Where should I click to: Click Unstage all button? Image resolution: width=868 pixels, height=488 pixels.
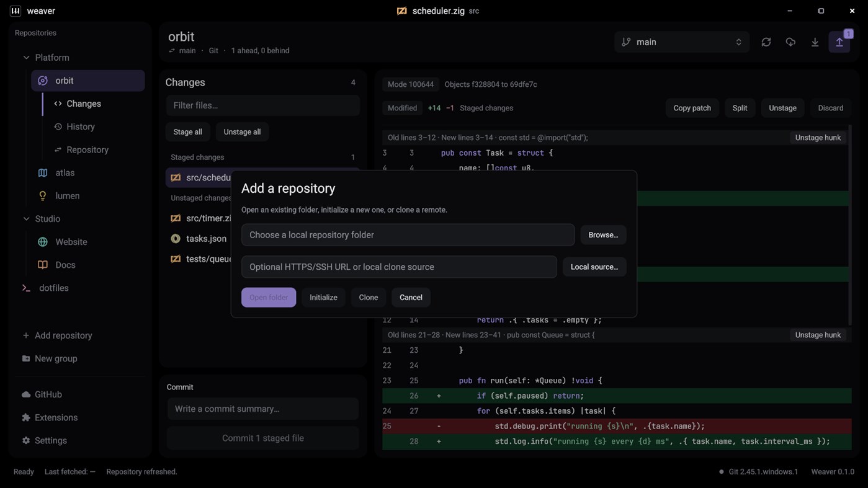tap(242, 131)
